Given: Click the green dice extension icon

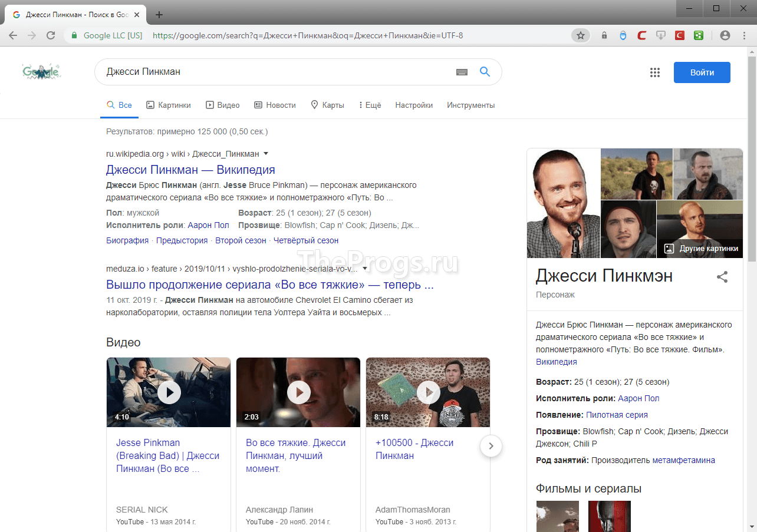Looking at the screenshot, I should tap(698, 35).
